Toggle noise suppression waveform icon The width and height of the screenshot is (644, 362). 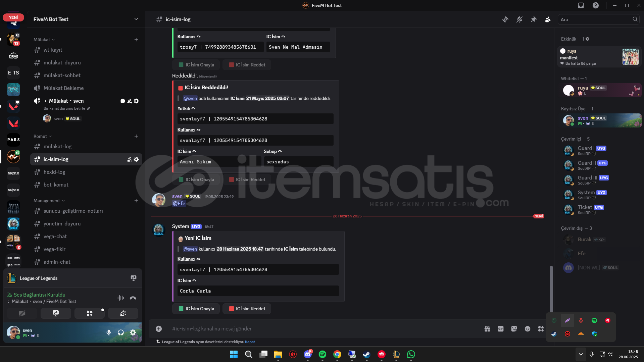tap(121, 298)
